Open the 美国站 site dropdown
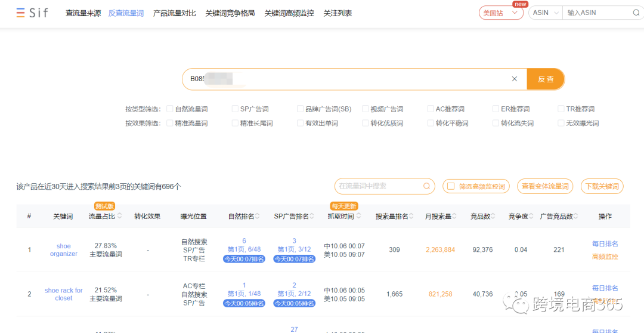This screenshot has height=333, width=644. tap(501, 13)
